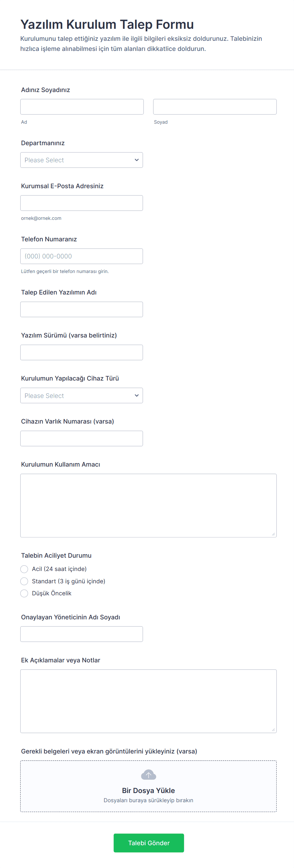Focus the Ad first name field
The width and height of the screenshot is (294, 868).
point(82,107)
